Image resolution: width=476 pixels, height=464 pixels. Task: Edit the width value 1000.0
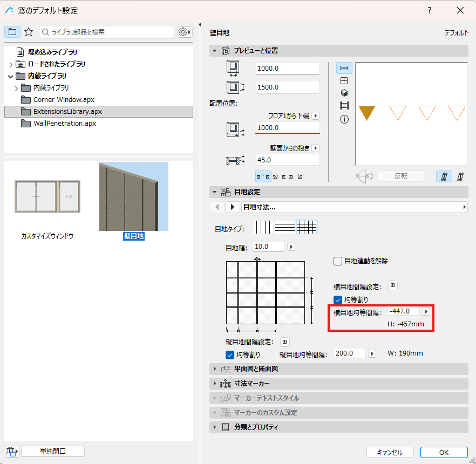click(x=288, y=69)
